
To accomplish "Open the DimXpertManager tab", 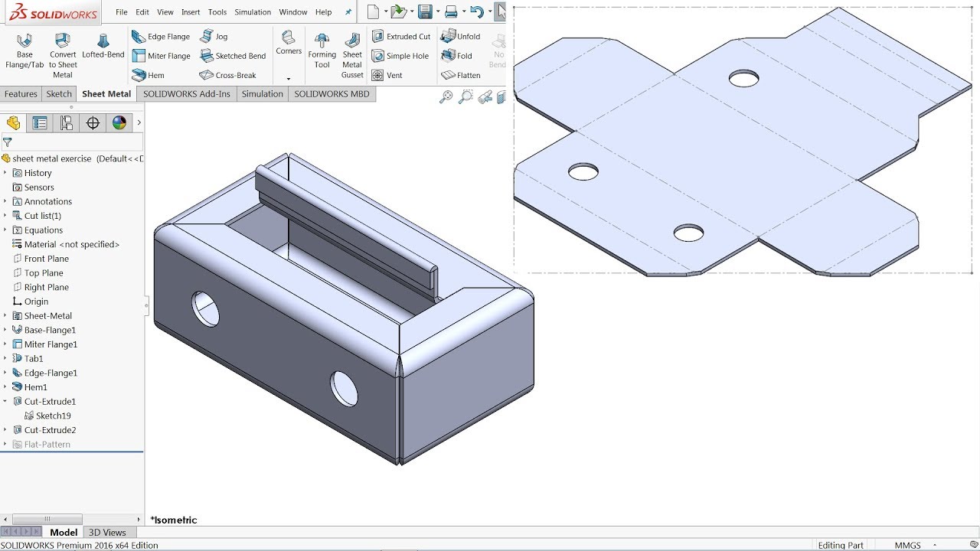I will point(93,123).
